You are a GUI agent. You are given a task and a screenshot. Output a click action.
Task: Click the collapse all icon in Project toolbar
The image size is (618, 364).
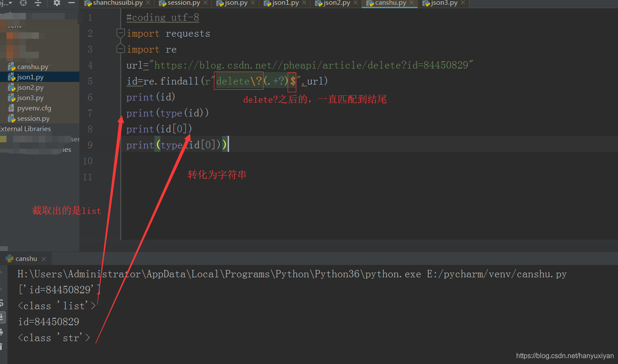pos(38,3)
